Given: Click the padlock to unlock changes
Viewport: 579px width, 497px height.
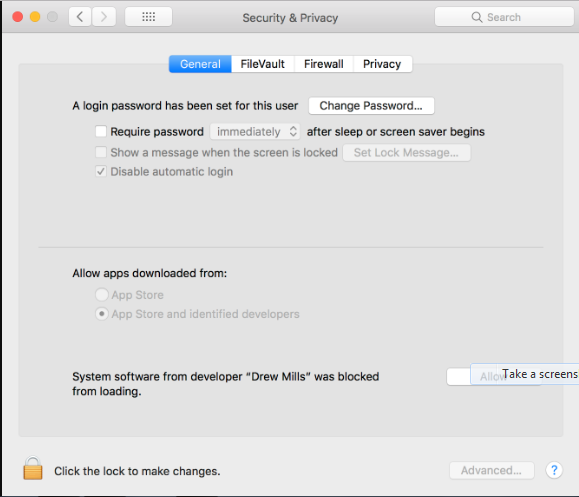Looking at the screenshot, I should (x=33, y=468).
